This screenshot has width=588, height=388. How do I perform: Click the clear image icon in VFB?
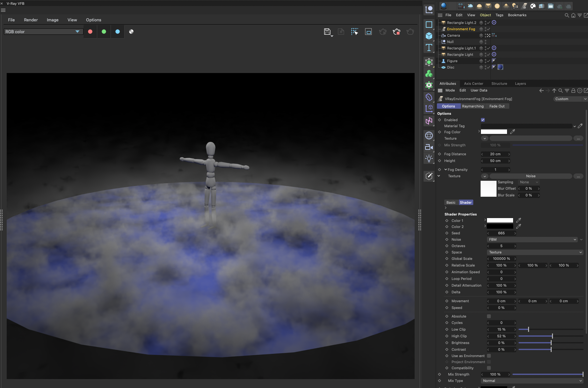341,32
